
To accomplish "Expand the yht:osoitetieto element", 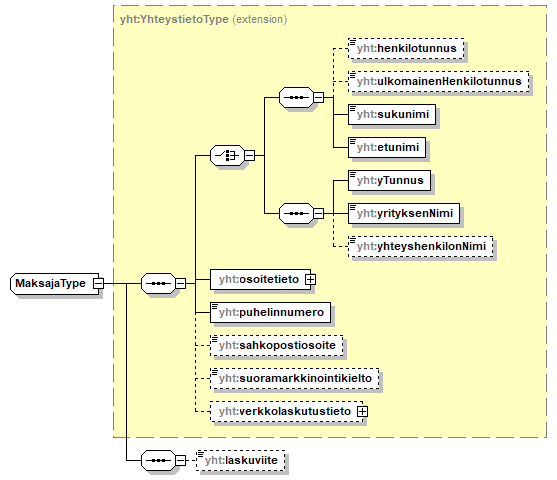I will [310, 280].
